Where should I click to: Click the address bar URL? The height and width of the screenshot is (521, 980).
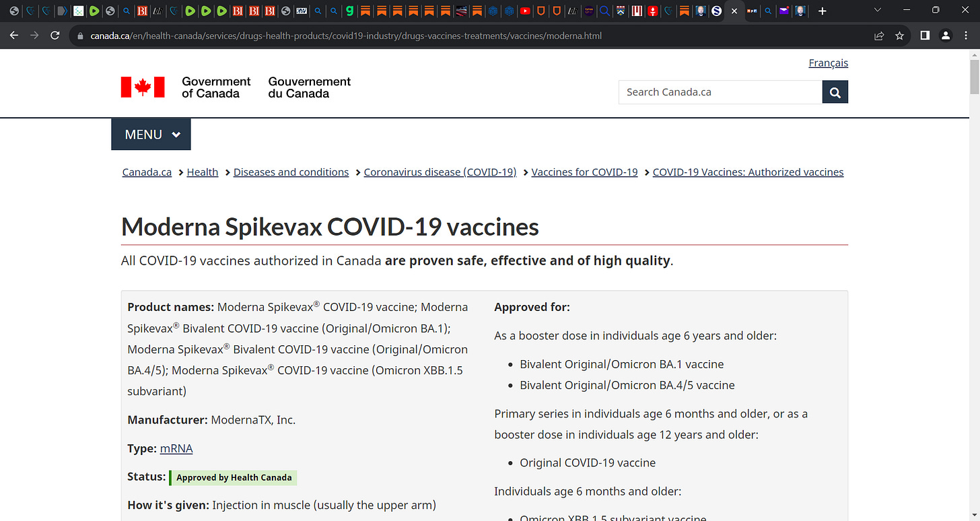pyautogui.click(x=346, y=36)
